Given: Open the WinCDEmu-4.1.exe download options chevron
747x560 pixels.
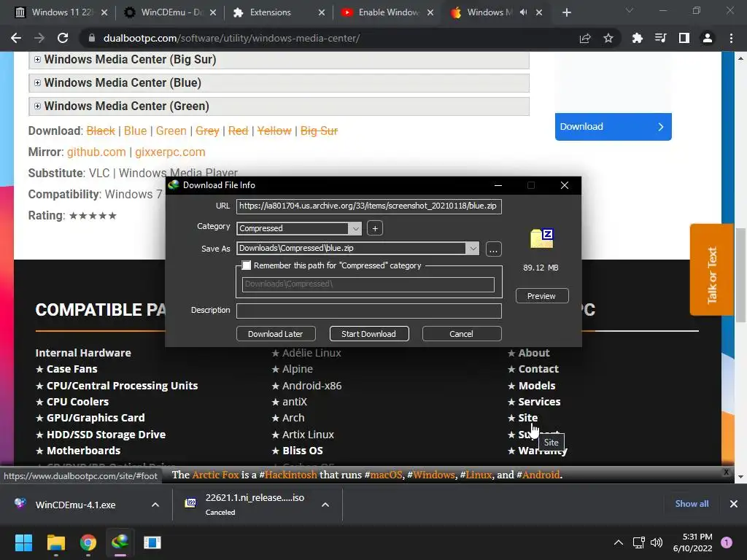Looking at the screenshot, I should [155, 505].
